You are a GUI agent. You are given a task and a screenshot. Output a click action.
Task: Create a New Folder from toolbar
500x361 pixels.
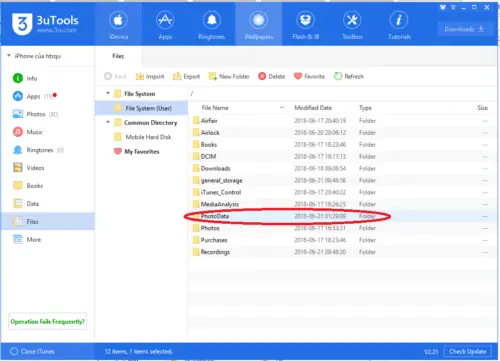(x=229, y=76)
